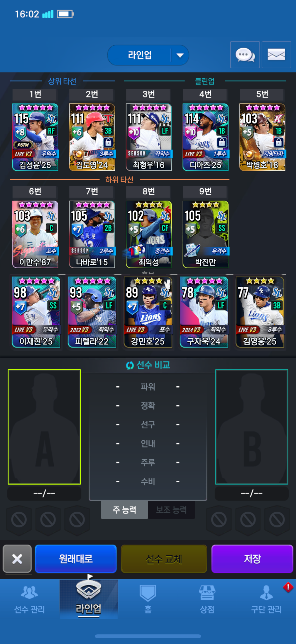Open the mail envelope icon

276,55
